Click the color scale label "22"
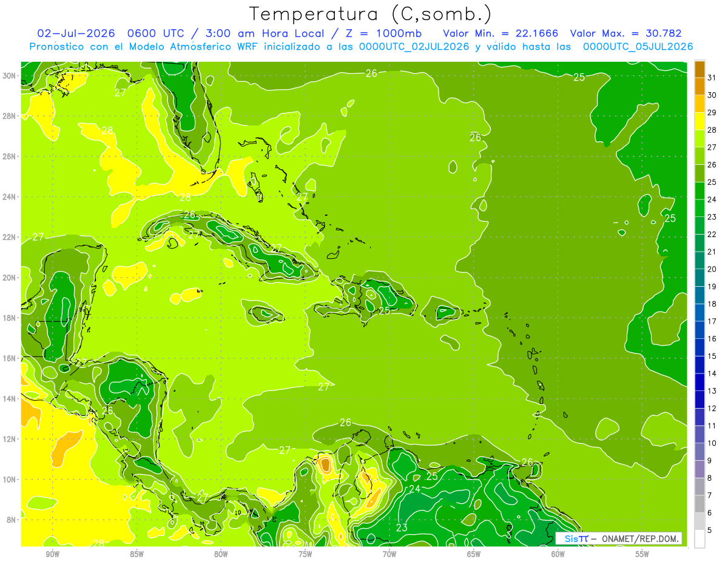Viewport: 728px width, 562px height. [712, 234]
